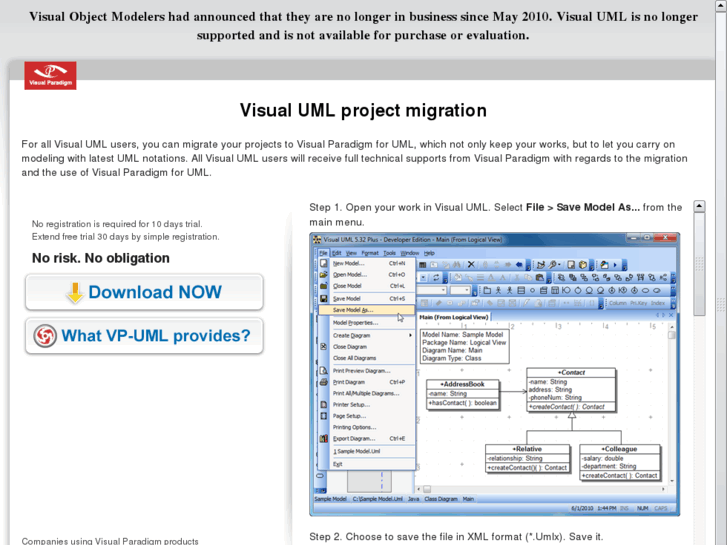The width and height of the screenshot is (727, 545).
Task: Select Model Properties... menu entry
Action: click(x=356, y=323)
